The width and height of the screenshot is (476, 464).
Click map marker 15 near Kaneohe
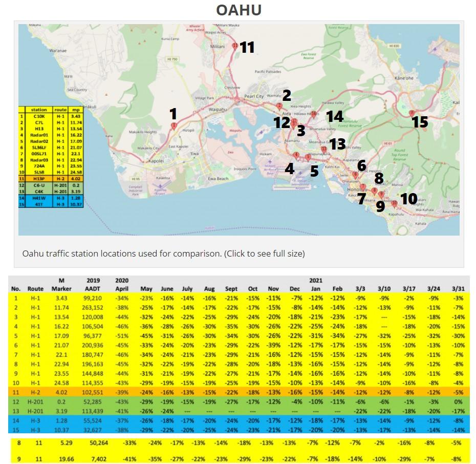(x=412, y=113)
